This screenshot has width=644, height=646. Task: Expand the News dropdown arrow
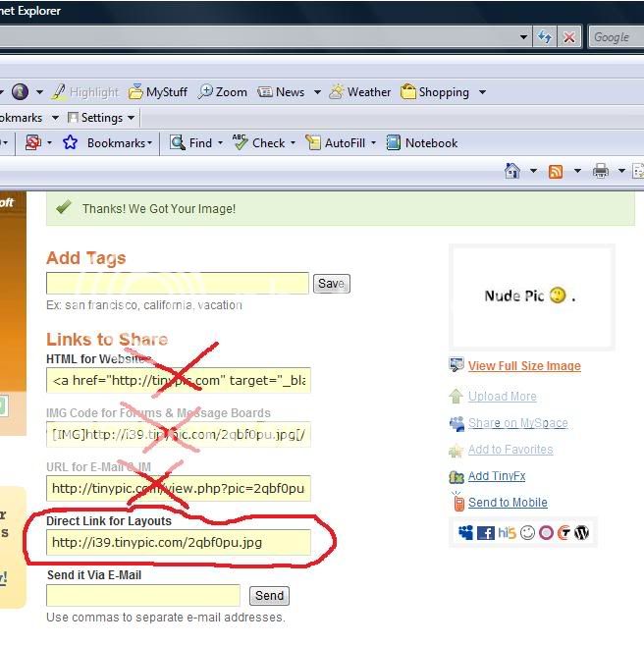[317, 92]
